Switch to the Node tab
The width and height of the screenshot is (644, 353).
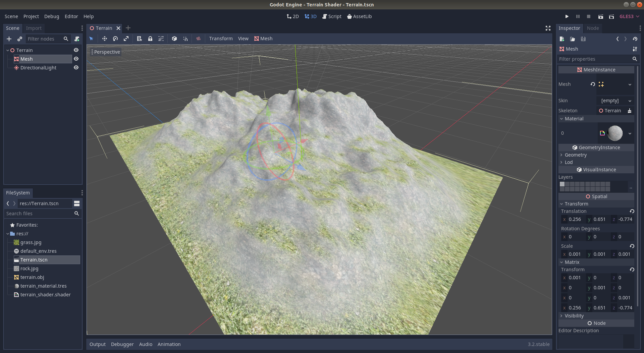[x=593, y=28]
